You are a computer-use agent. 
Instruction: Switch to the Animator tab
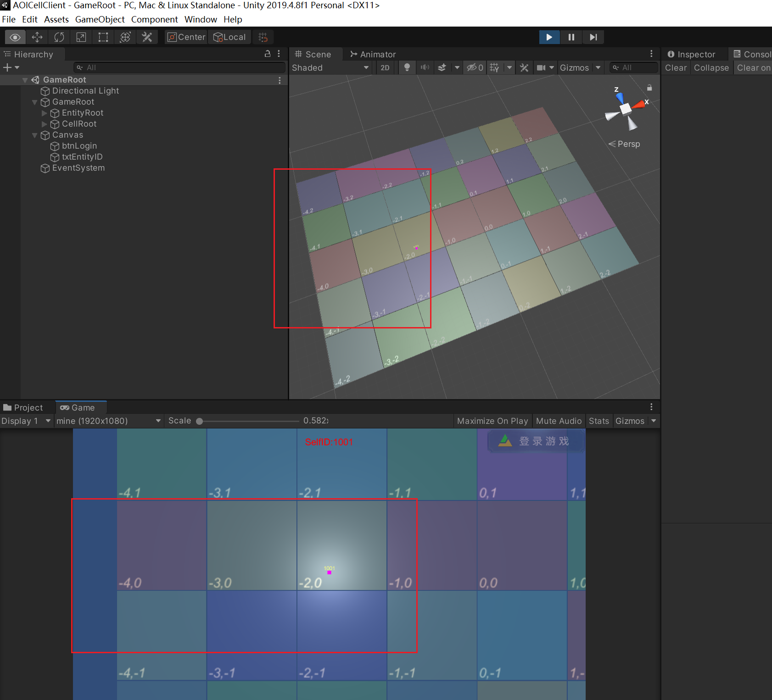pyautogui.click(x=373, y=54)
